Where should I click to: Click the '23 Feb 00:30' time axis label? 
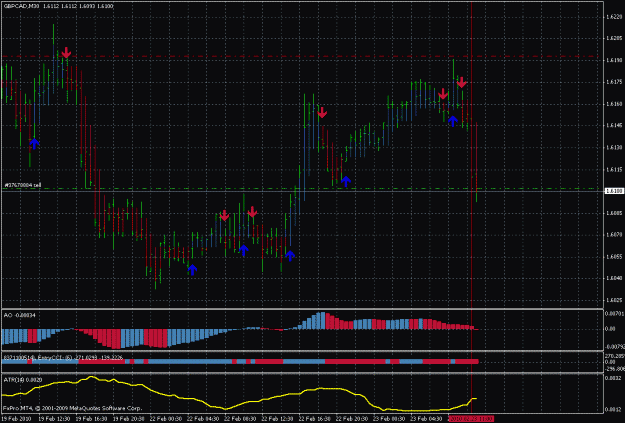389,419
